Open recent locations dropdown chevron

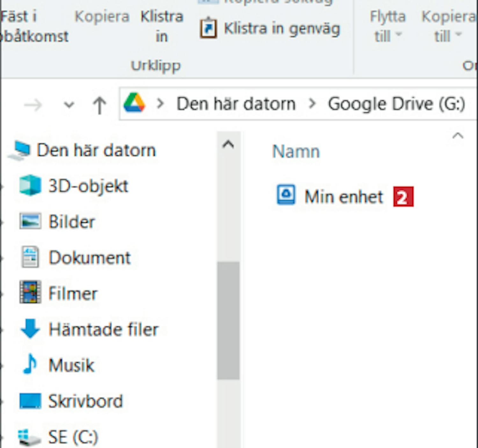[69, 105]
